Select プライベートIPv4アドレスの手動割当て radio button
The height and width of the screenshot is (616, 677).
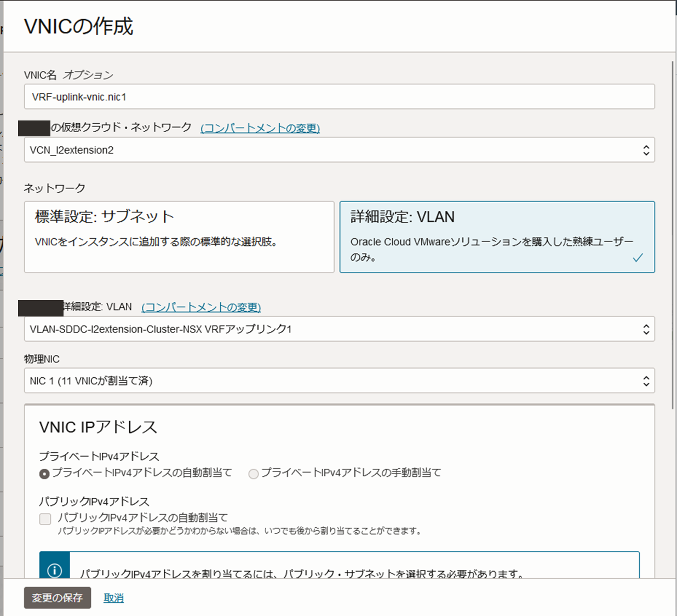click(253, 474)
